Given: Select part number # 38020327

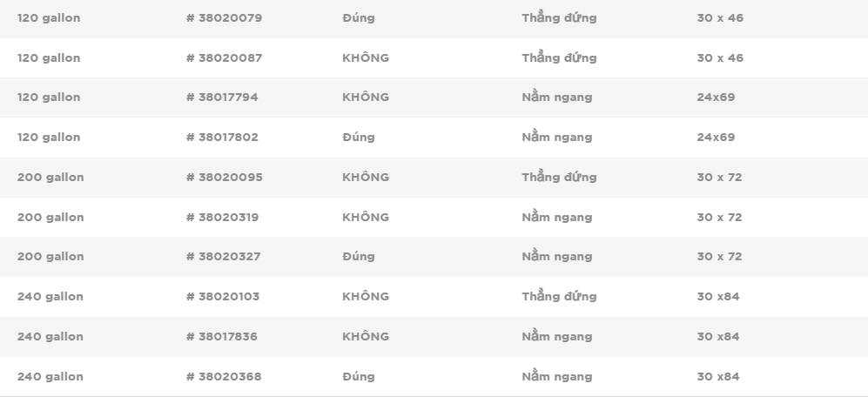Looking at the screenshot, I should pos(223,256).
